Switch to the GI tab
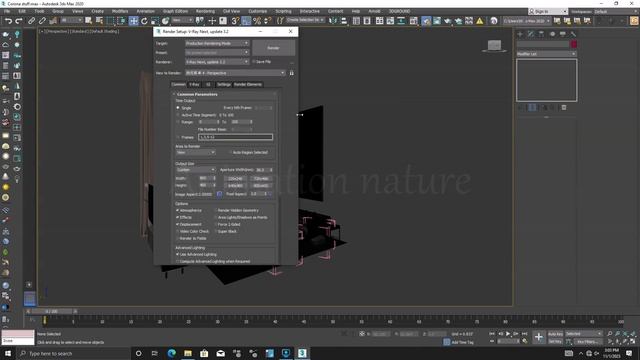The image size is (640, 360). tap(208, 84)
